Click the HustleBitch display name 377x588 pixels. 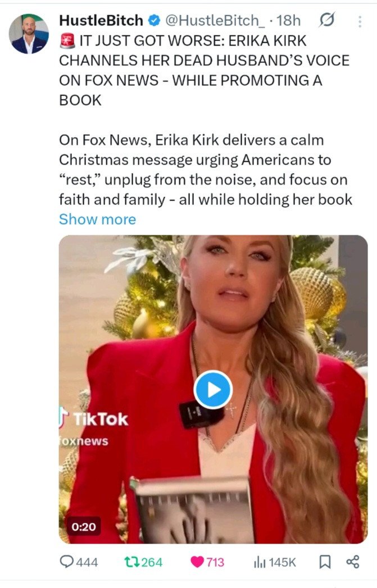point(101,21)
